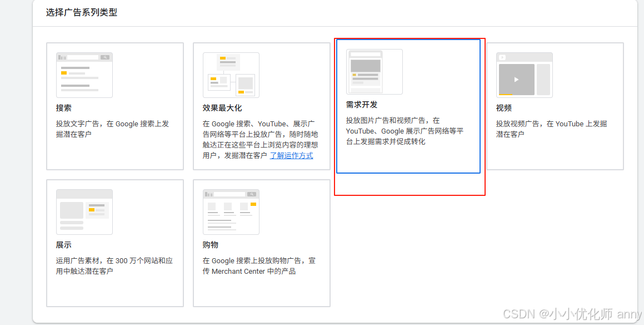Viewport: 644px width, 325px height.
Task: Choose the 需求开发 campaign title
Action: (361, 105)
